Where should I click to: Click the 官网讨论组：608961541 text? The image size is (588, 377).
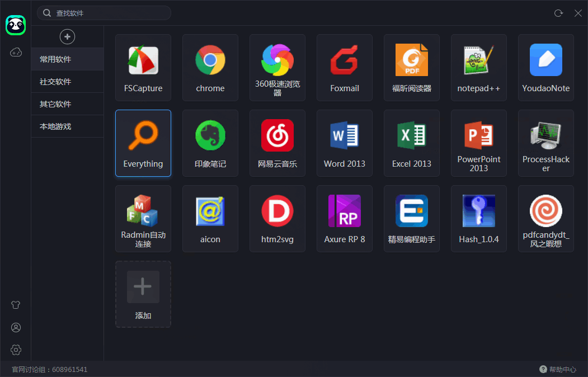click(x=49, y=370)
